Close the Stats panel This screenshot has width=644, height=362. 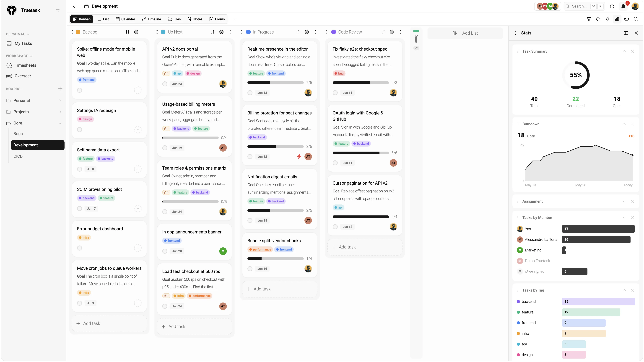point(636,33)
